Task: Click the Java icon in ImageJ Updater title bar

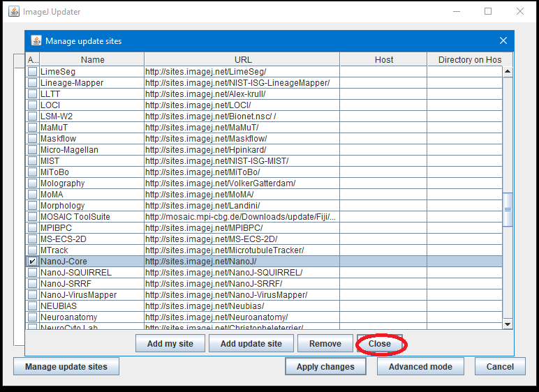Action: tap(14, 11)
